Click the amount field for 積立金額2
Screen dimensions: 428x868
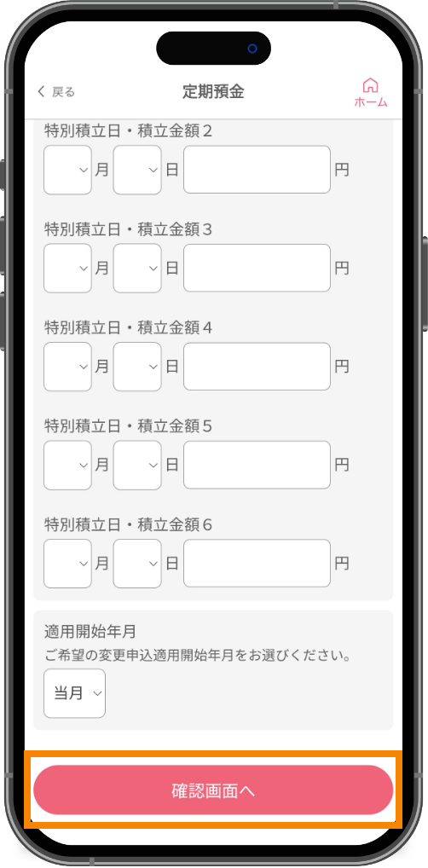click(x=257, y=170)
